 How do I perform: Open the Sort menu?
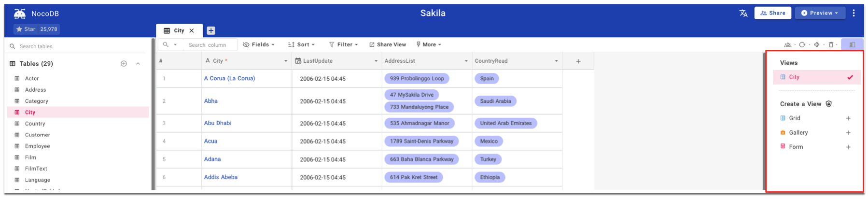coord(301,44)
